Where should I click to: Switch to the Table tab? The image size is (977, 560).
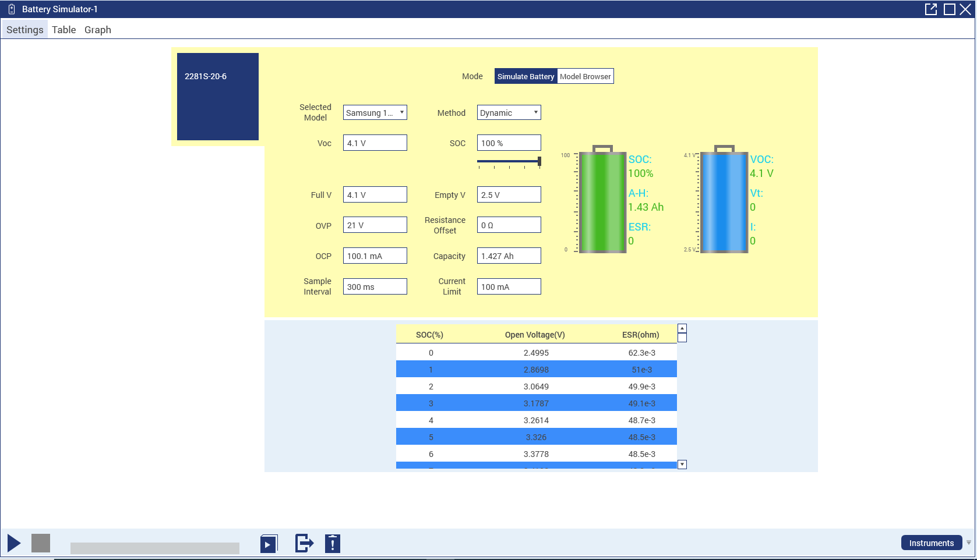(x=64, y=30)
